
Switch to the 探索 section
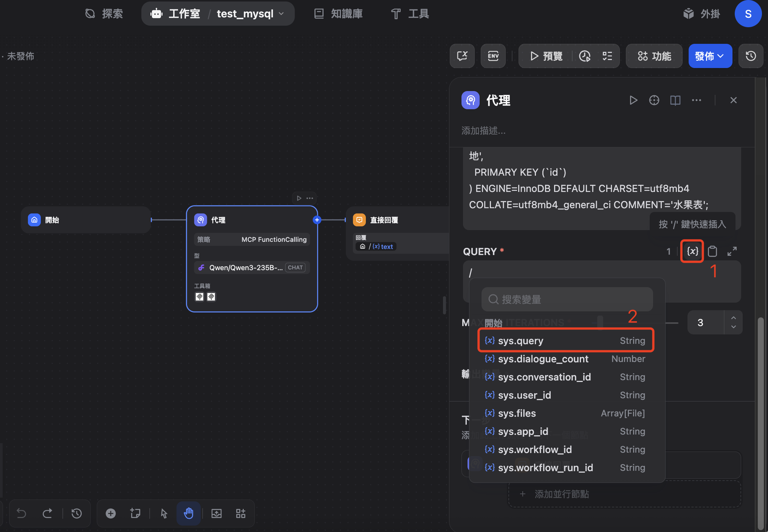(104, 14)
